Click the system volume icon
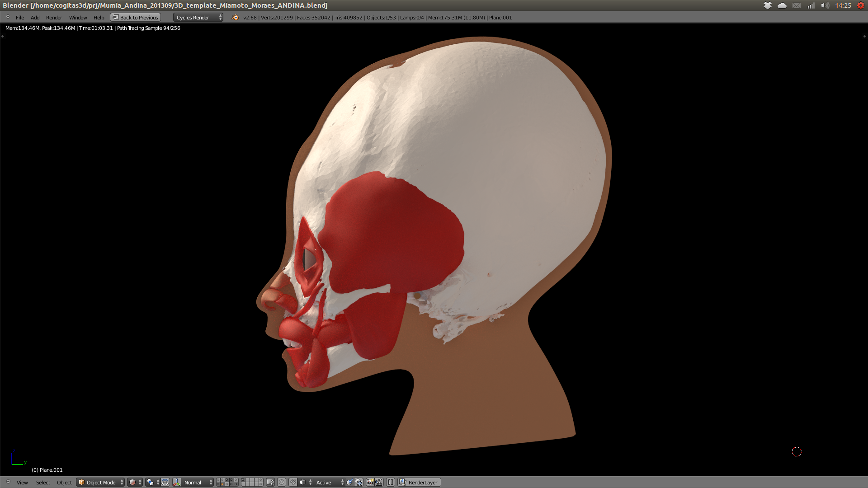 tap(825, 5)
